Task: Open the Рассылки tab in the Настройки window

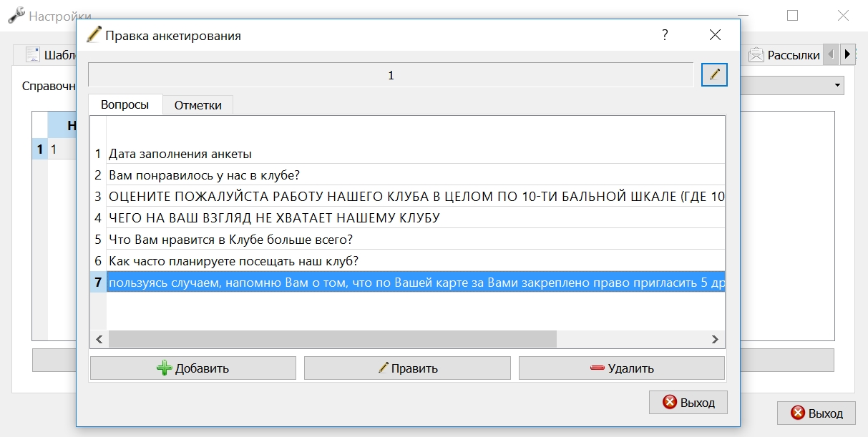Action: click(x=785, y=55)
